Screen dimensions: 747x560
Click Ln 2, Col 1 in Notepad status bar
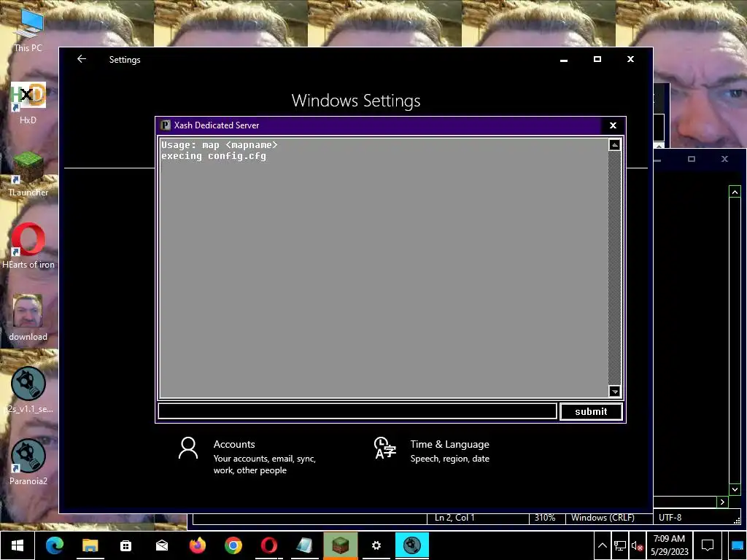click(454, 518)
